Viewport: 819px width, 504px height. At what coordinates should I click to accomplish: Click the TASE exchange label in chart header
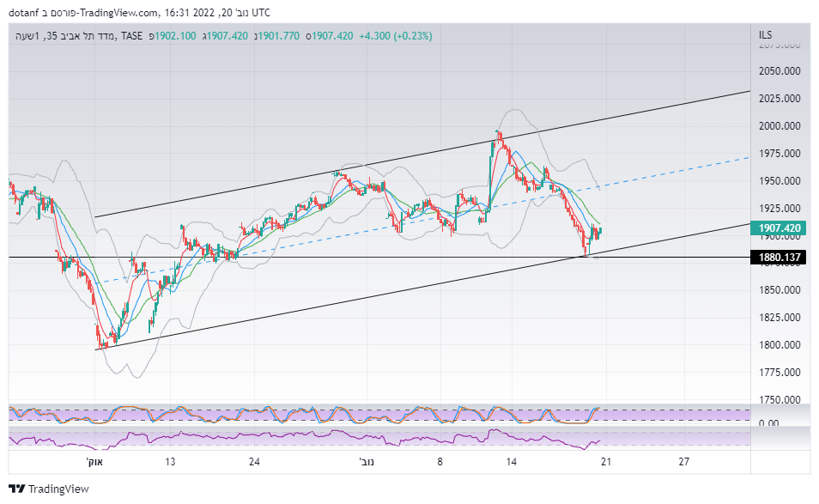pos(131,35)
